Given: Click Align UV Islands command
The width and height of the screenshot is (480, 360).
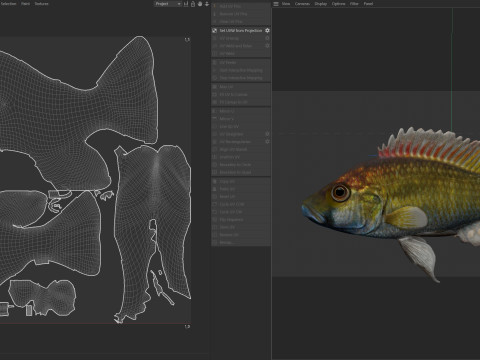Looking at the screenshot, I should [241, 149].
